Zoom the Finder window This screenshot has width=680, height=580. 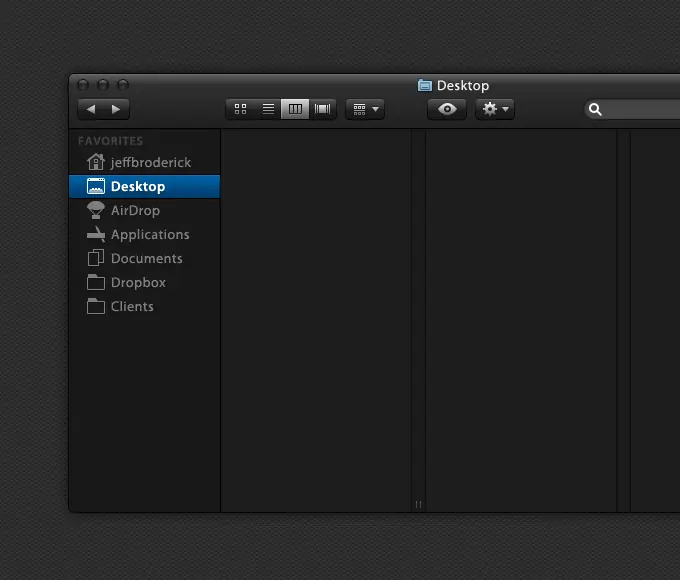[x=123, y=85]
